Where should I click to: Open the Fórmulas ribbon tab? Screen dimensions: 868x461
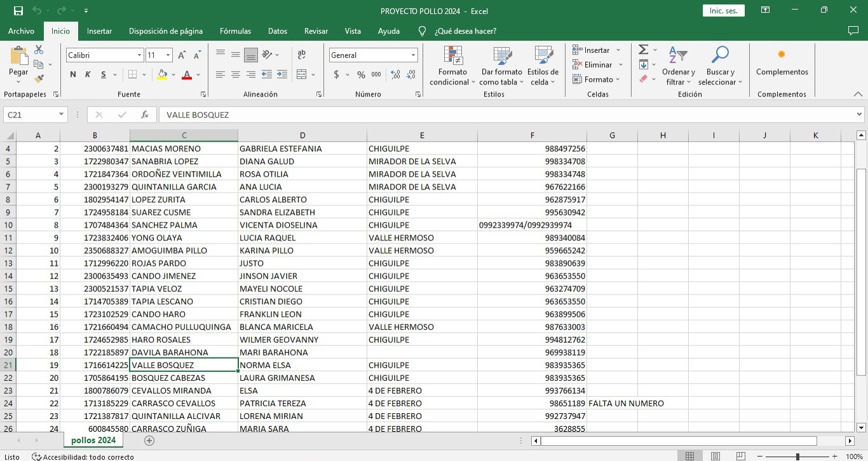[235, 31]
